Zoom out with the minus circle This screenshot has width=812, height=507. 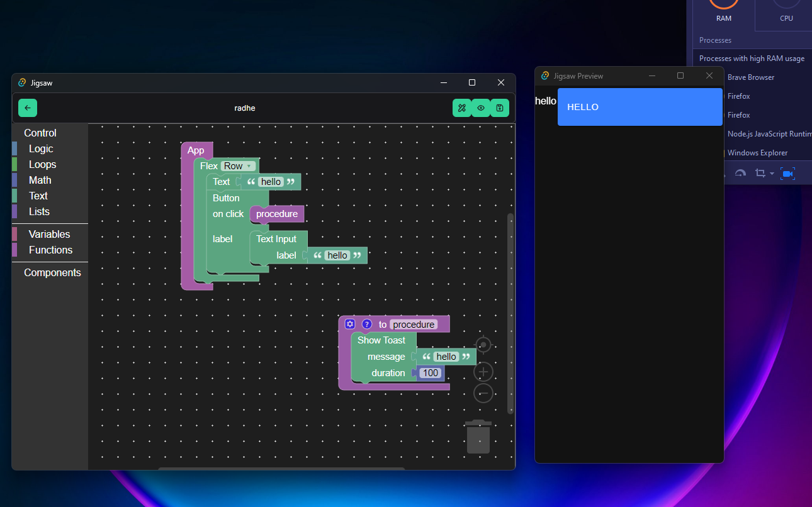click(483, 394)
